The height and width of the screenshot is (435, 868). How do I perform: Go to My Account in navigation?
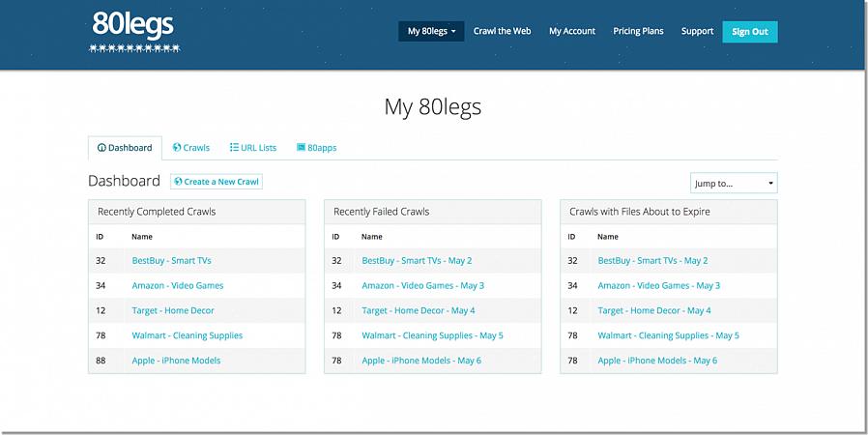(572, 31)
